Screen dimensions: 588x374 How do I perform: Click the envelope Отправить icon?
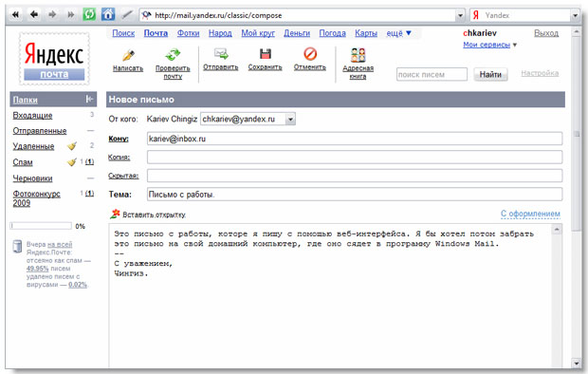[221, 54]
